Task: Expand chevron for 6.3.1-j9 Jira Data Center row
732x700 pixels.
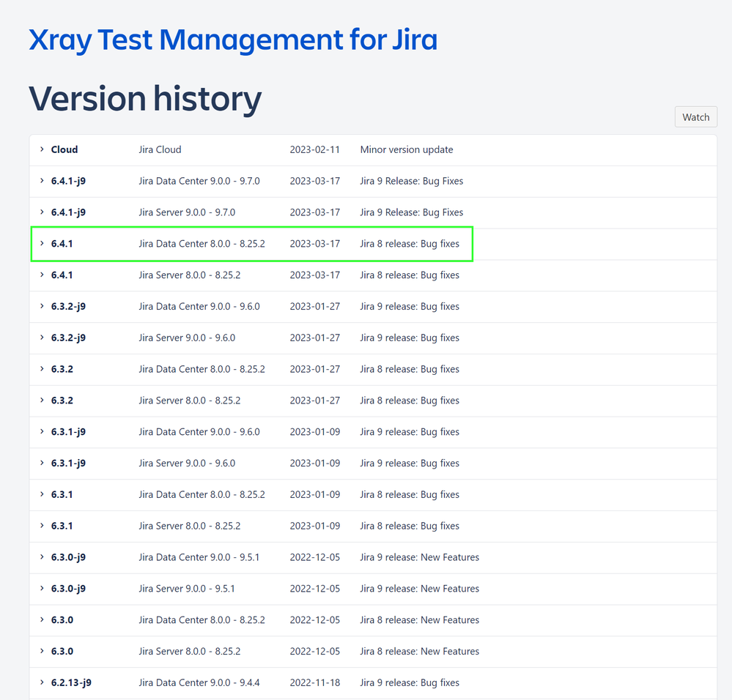Action: [x=42, y=431]
